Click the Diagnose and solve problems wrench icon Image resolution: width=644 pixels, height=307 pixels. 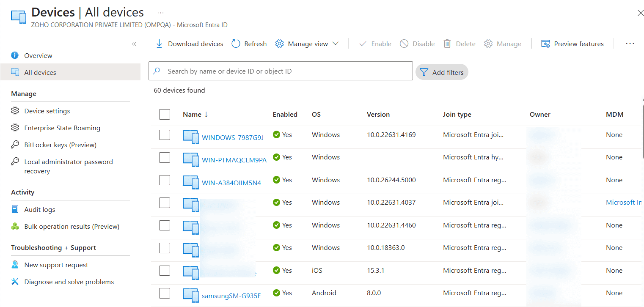15,282
